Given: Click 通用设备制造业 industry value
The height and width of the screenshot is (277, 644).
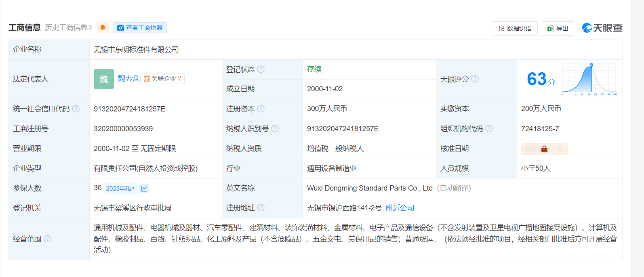Looking at the screenshot, I should point(332,168).
